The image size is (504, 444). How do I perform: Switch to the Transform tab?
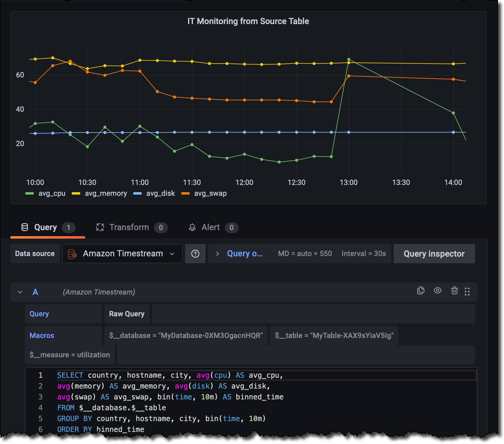pos(129,227)
